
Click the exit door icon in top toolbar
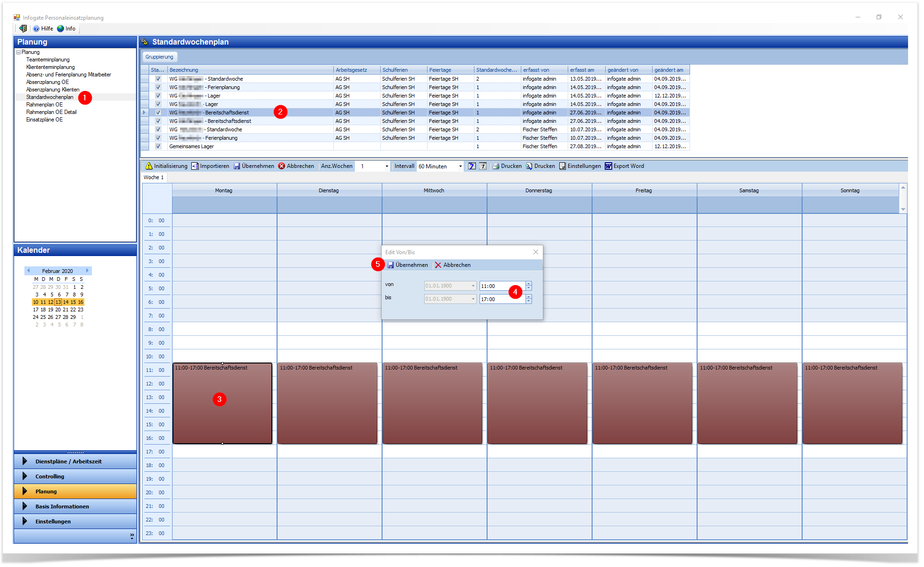(23, 29)
